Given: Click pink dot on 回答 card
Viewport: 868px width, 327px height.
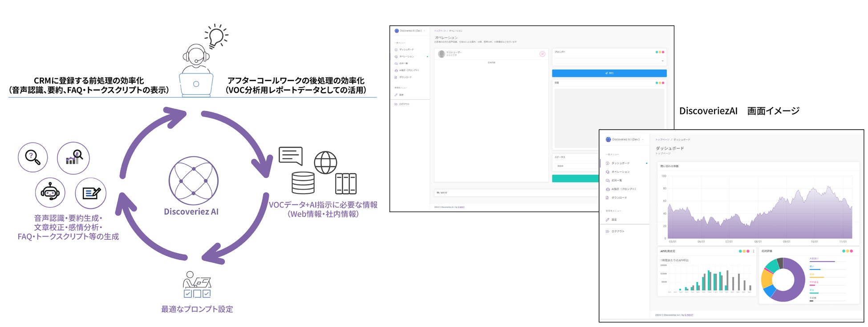Looking at the screenshot, I should point(663,83).
